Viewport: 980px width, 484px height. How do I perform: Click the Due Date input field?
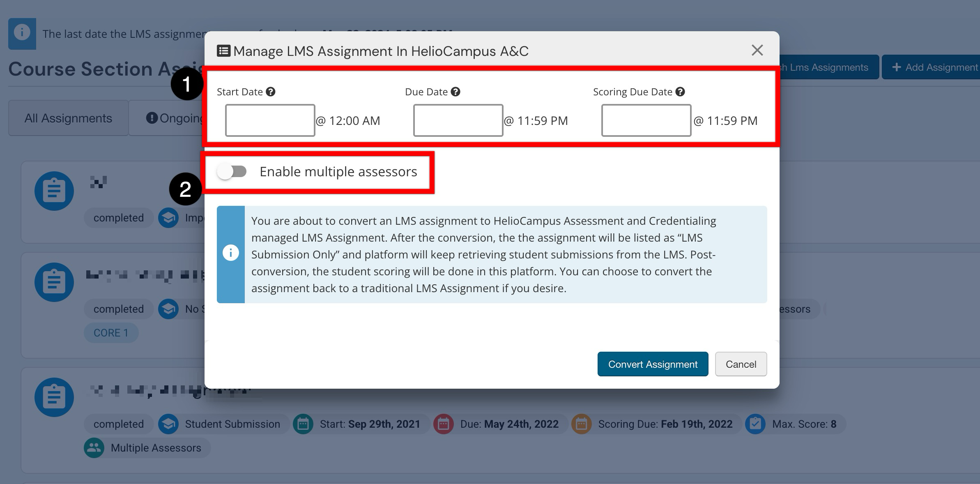[458, 120]
